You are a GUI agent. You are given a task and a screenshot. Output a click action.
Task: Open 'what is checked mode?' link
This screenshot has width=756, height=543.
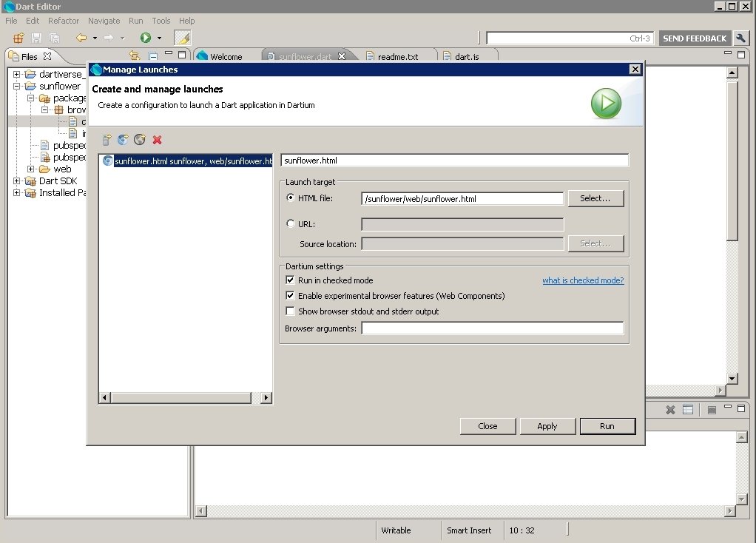tap(583, 280)
